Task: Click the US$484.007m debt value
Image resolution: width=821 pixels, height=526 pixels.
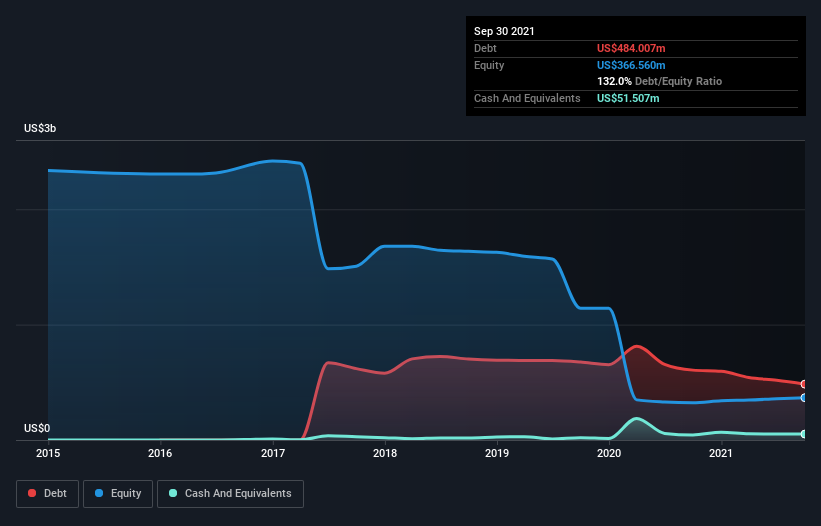Action: pyautogui.click(x=631, y=48)
